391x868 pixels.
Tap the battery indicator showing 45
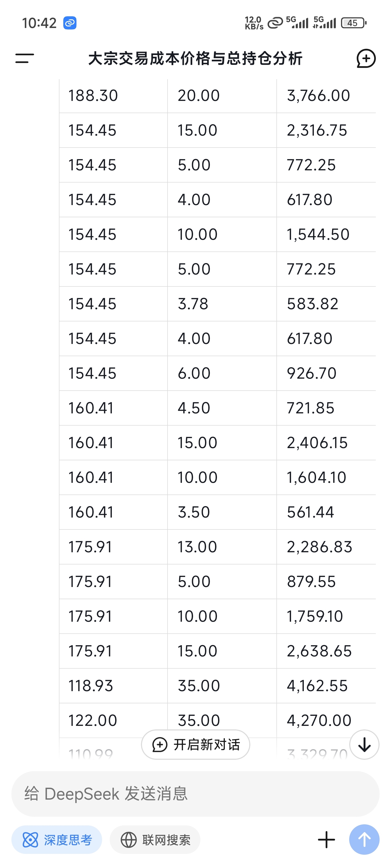click(x=354, y=23)
